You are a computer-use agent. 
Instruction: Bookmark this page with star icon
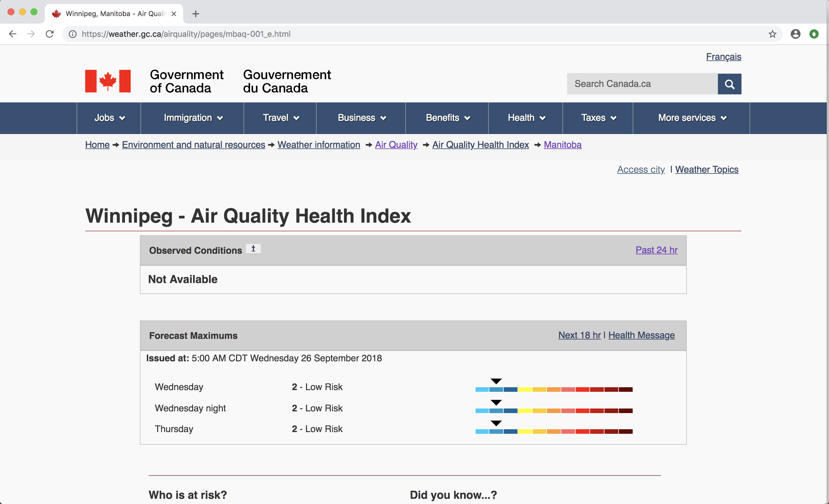coord(772,34)
